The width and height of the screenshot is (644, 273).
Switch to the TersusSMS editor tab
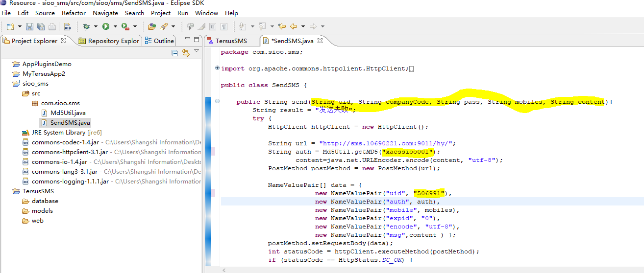click(x=226, y=41)
